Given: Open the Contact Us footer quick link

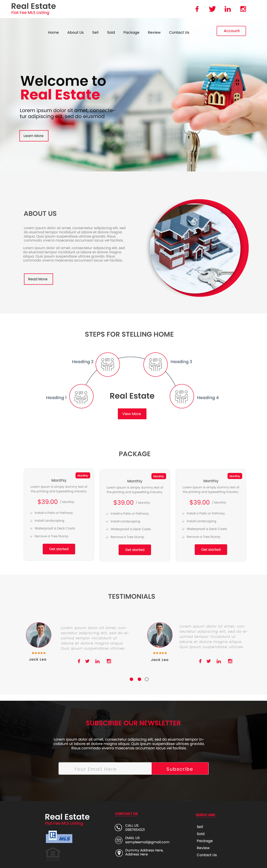Looking at the screenshot, I should coord(207,855).
